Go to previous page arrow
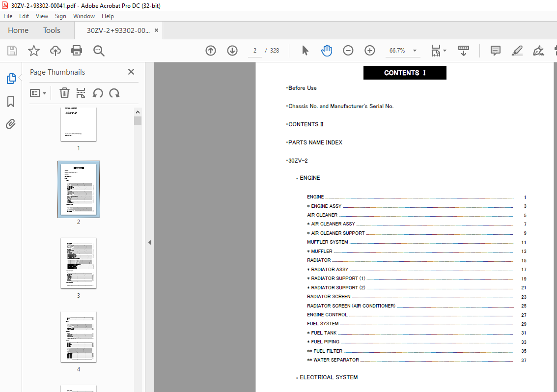557x392 pixels. point(211,51)
